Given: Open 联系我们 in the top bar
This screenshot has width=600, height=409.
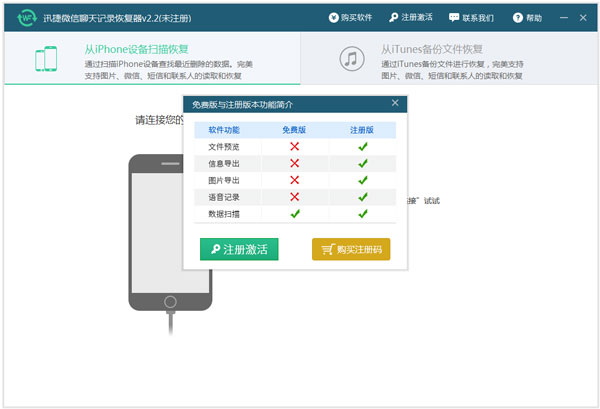Looking at the screenshot, I should point(471,18).
